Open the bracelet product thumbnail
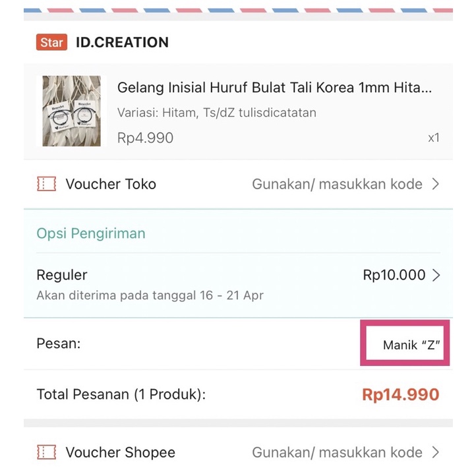The width and height of the screenshot is (476, 476). click(x=72, y=111)
